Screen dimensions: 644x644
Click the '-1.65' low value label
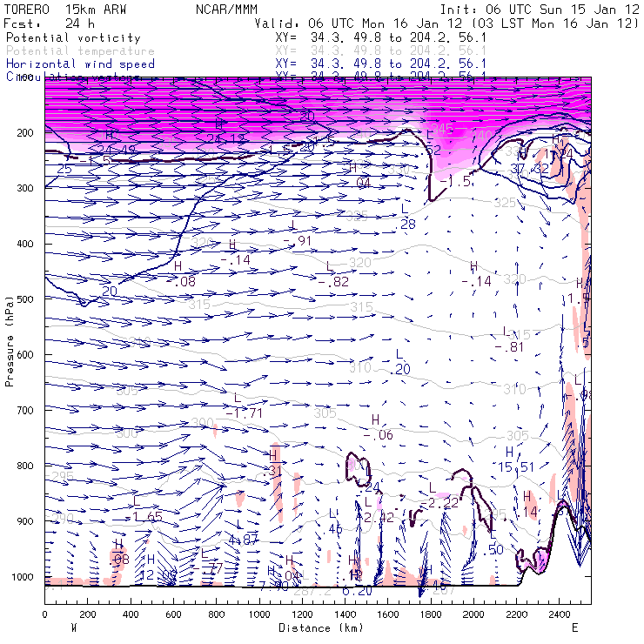point(144,516)
